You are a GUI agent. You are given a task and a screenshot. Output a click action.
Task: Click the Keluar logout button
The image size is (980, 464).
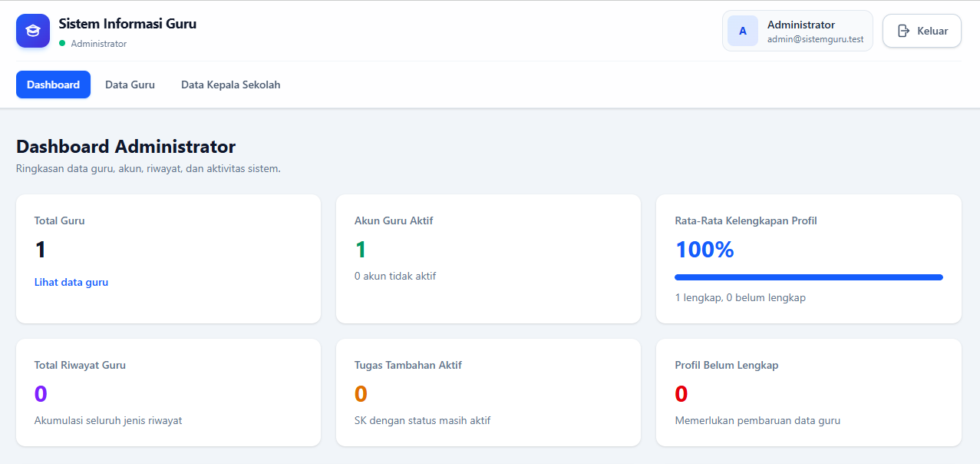pos(922,31)
